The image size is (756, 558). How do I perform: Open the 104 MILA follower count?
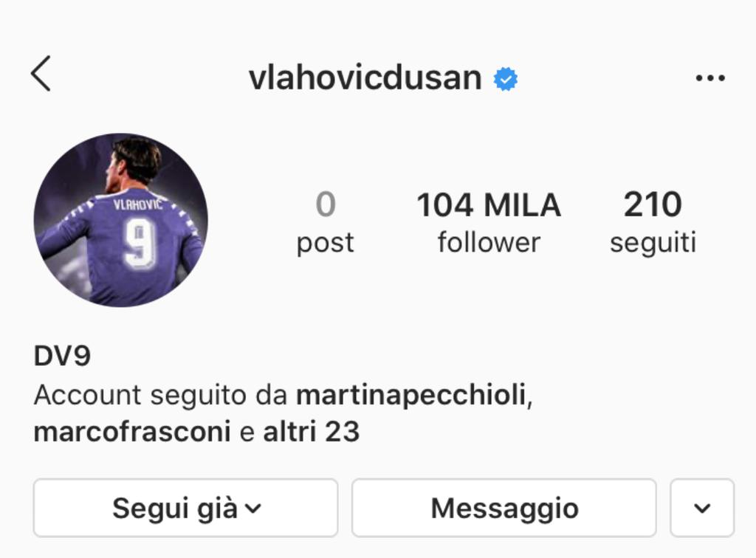(489, 204)
